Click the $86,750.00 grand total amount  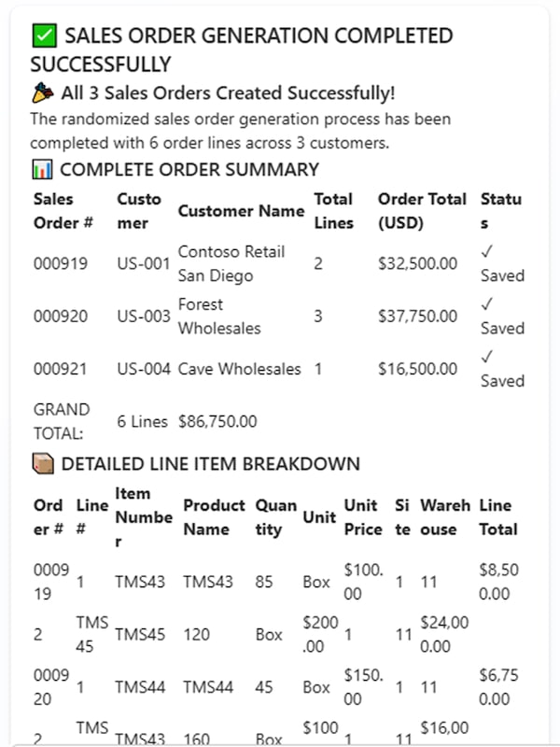point(217,421)
